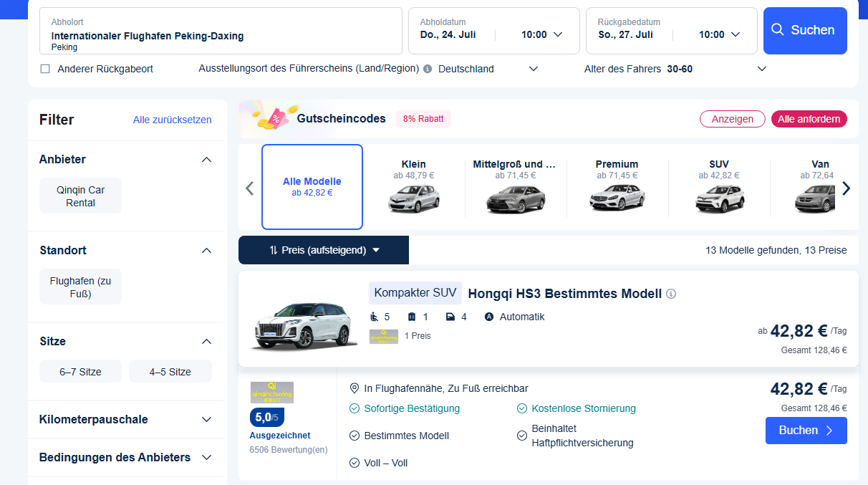
Task: Click the checkmark icon beside Voll – Voll
Action: point(354,463)
